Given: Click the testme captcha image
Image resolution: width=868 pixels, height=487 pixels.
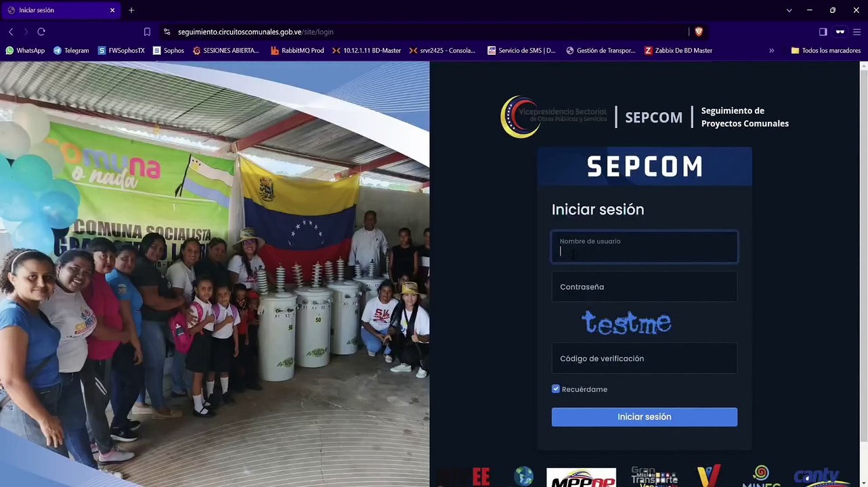Looking at the screenshot, I should (x=626, y=323).
